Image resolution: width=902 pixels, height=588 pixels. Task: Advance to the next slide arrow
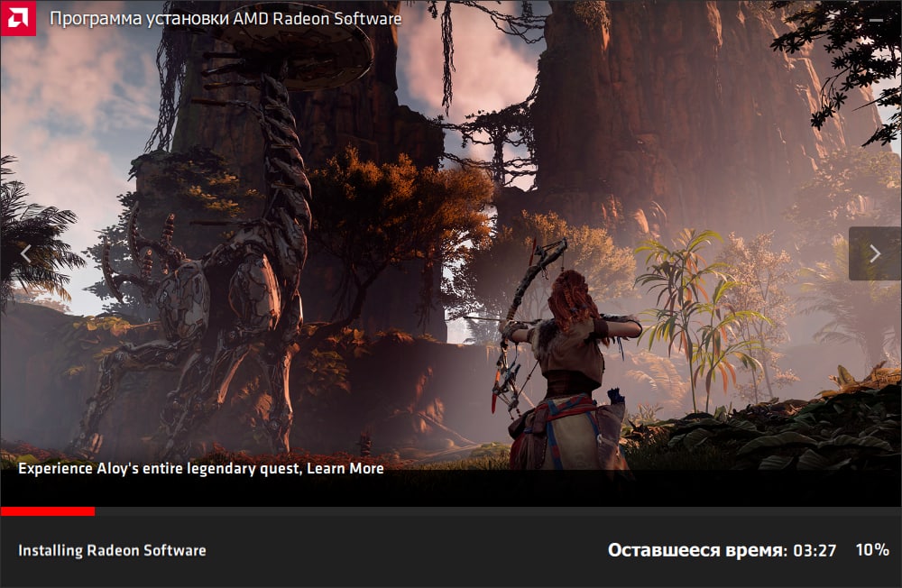pyautogui.click(x=875, y=253)
